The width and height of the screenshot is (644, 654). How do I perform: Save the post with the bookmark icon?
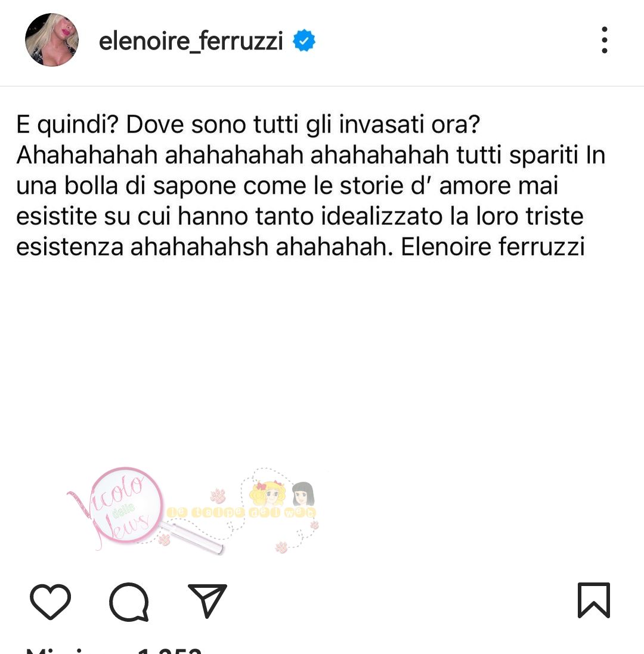point(594,600)
